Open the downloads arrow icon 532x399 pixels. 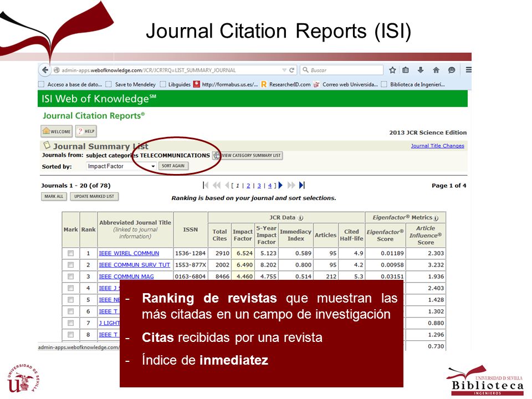click(421, 70)
